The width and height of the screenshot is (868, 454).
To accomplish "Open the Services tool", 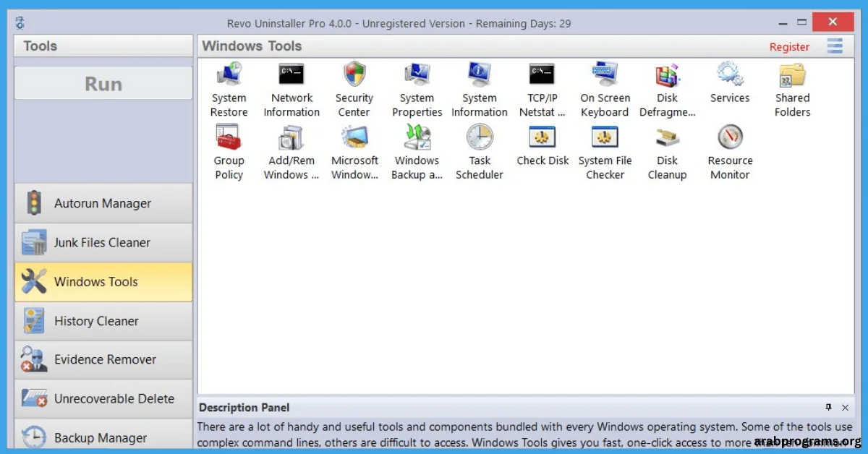I will [730, 83].
